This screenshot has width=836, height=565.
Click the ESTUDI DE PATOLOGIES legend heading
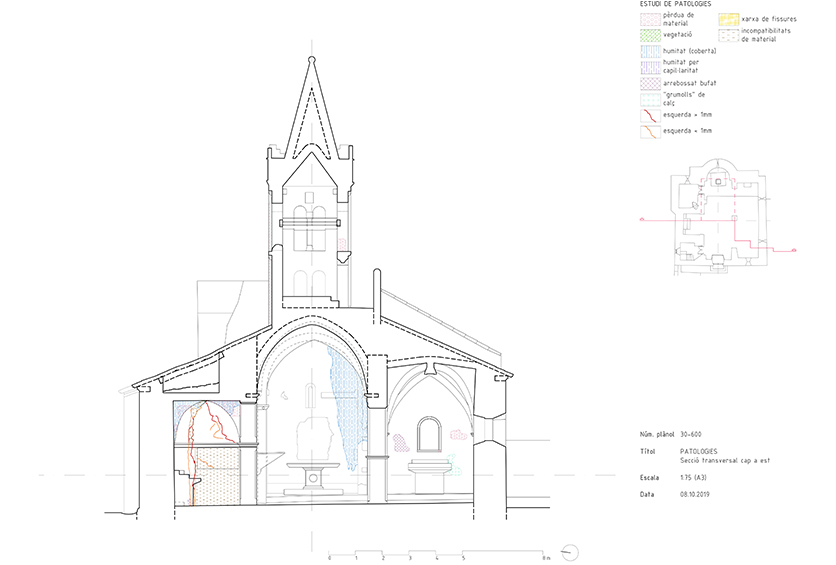(675, 5)
